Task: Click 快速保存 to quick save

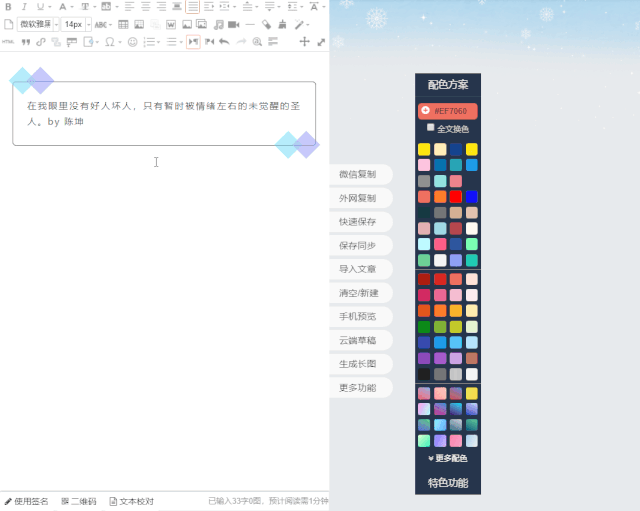Action: pyautogui.click(x=360, y=222)
